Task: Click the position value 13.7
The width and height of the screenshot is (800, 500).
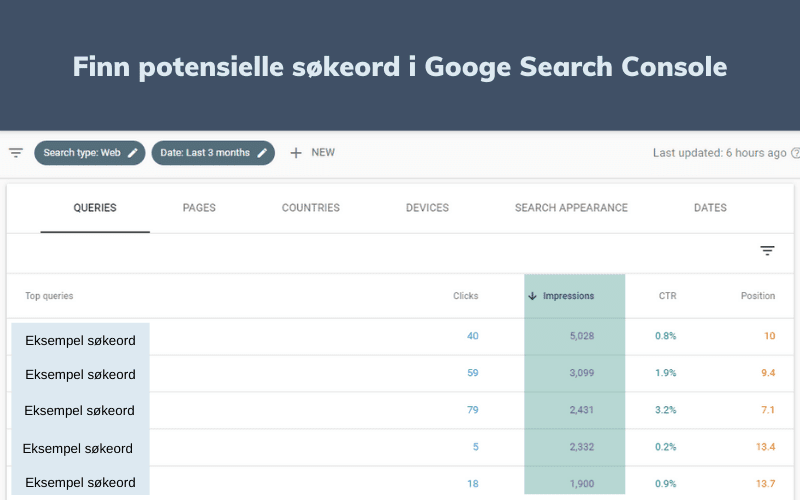Action: 766,484
